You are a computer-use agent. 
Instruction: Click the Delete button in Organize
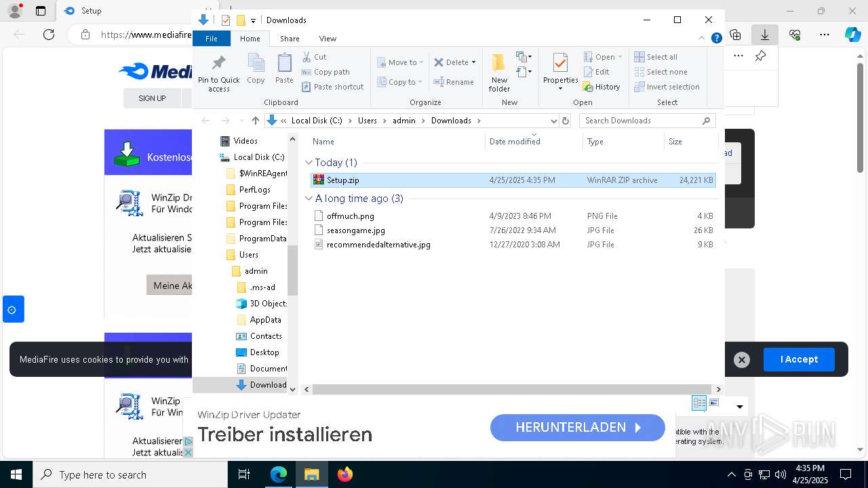[451, 62]
